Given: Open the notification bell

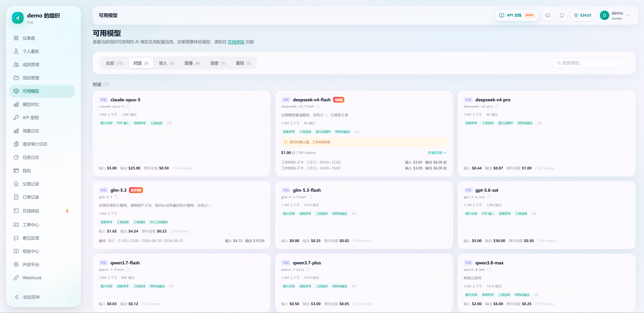Looking at the screenshot, I should 561,15.
